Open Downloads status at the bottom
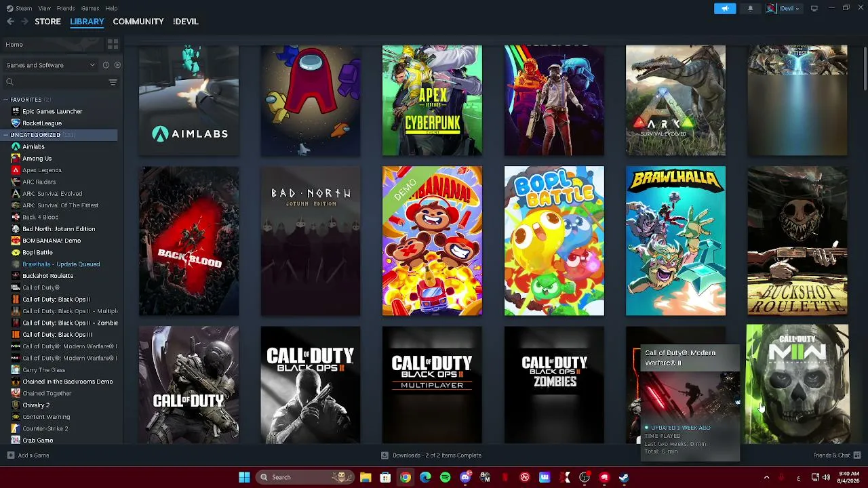Screen dimensions: 868x488 [431, 455]
